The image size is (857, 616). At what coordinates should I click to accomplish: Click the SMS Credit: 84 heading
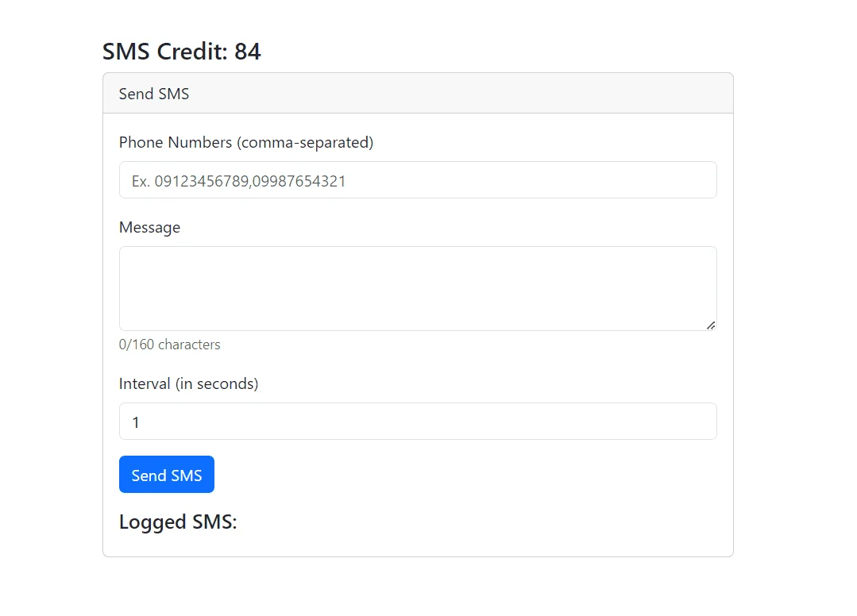click(181, 52)
